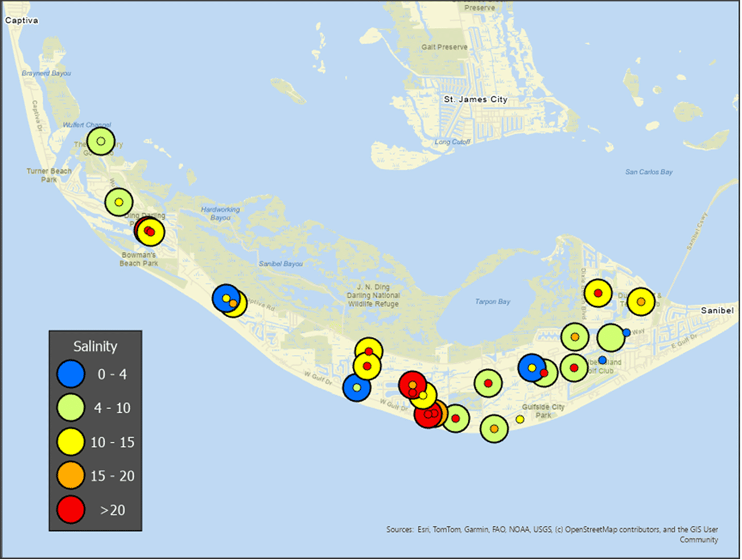Click the red >20 salinity legend circle

coord(71,509)
